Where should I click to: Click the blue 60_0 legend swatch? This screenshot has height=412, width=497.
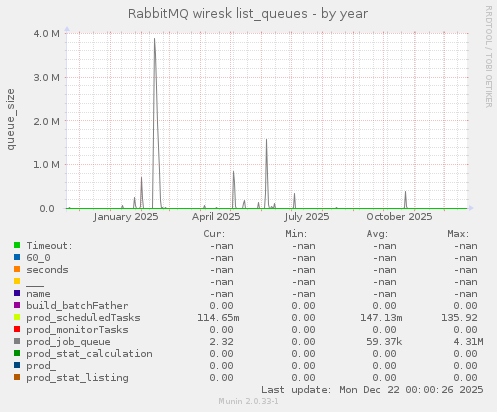point(17,257)
